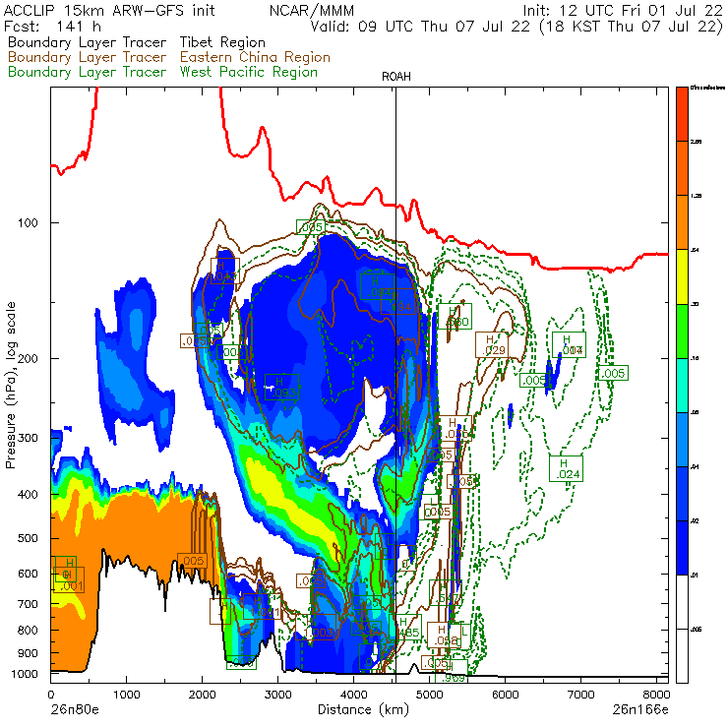This screenshot has height=728, width=728.
Task: Click the green 'H .485' contour label
Action: coord(407,628)
